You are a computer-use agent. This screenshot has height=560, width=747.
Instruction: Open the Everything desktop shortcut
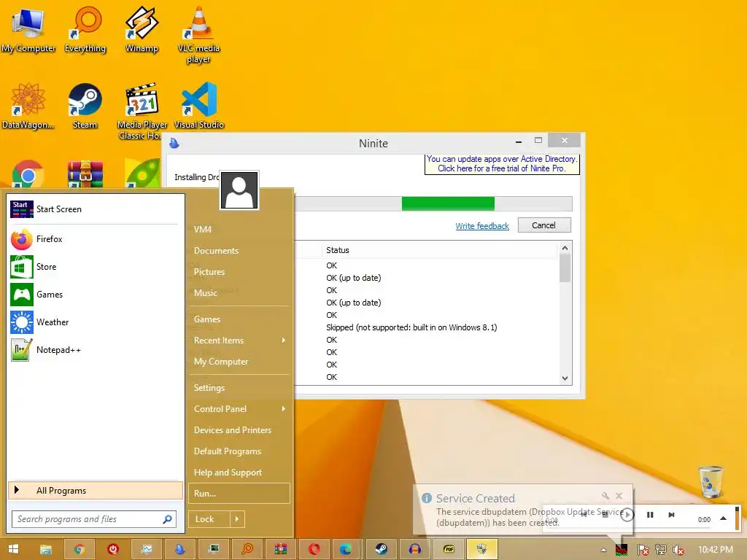tap(85, 29)
